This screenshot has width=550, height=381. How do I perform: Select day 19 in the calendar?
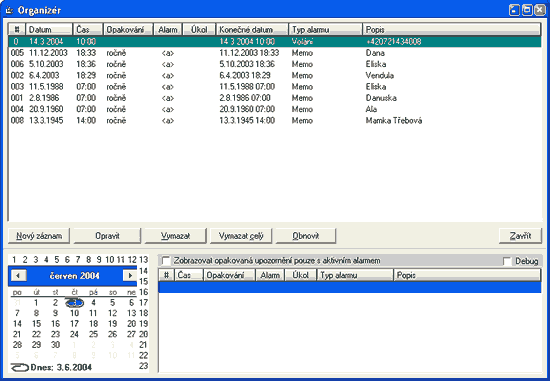pyautogui.click(x=112, y=323)
